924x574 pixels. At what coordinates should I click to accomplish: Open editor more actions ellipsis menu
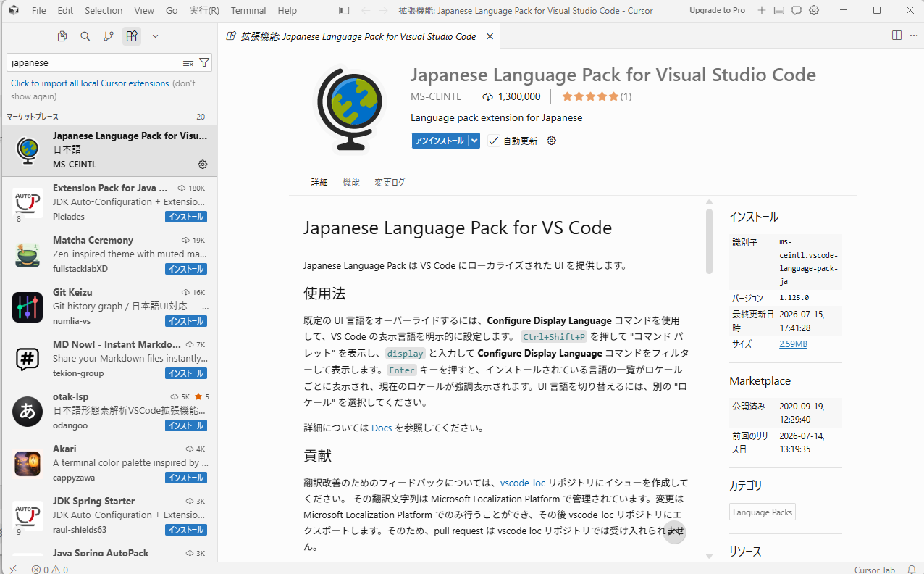[913, 36]
